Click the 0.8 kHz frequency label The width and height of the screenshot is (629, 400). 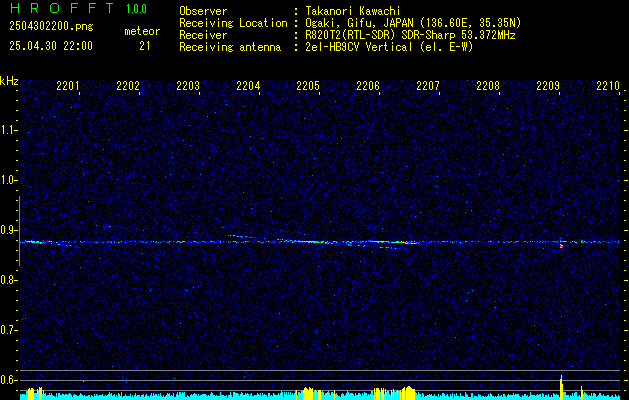point(7,280)
